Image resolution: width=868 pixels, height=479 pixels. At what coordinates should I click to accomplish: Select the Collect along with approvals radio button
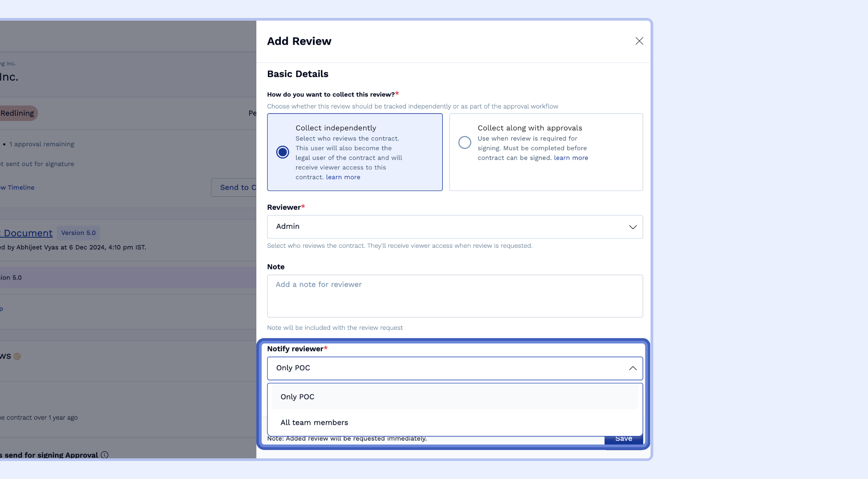pos(464,142)
